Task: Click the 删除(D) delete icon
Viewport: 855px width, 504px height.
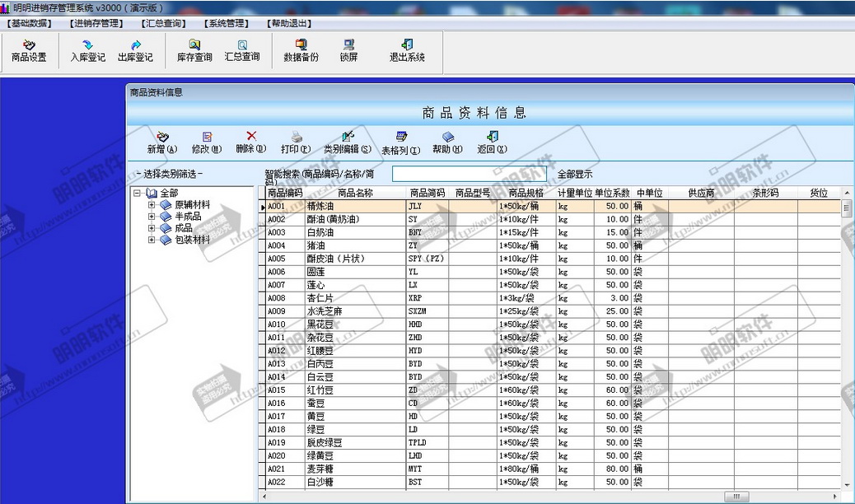Action: click(x=251, y=142)
